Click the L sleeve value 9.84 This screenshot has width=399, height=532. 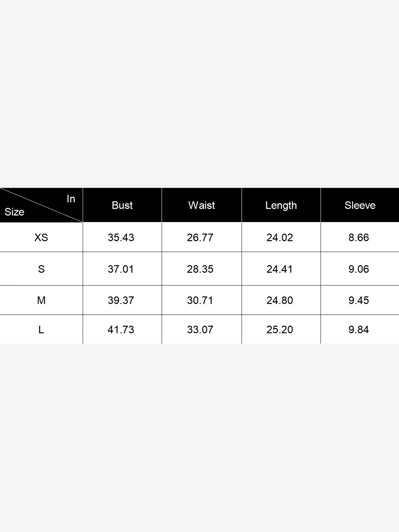tap(359, 330)
